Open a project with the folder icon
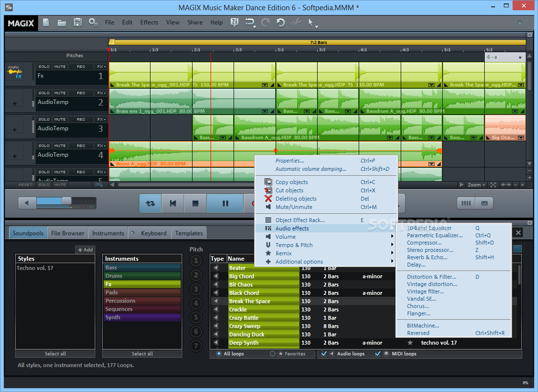This screenshot has width=538, height=392. (62, 23)
